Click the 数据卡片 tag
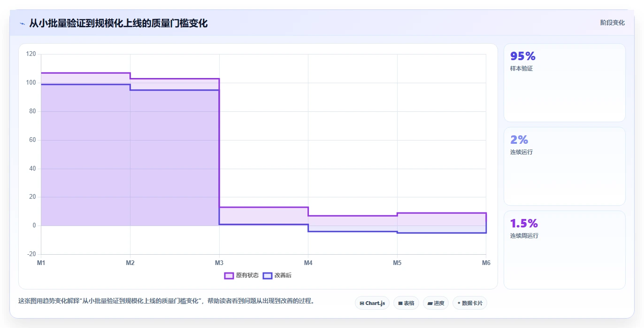This screenshot has height=328, width=644. (x=470, y=303)
